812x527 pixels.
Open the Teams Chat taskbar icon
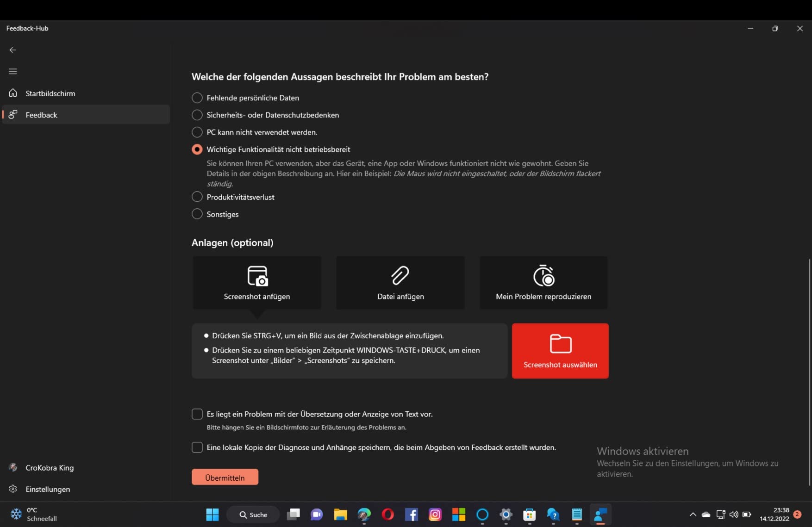tap(317, 515)
